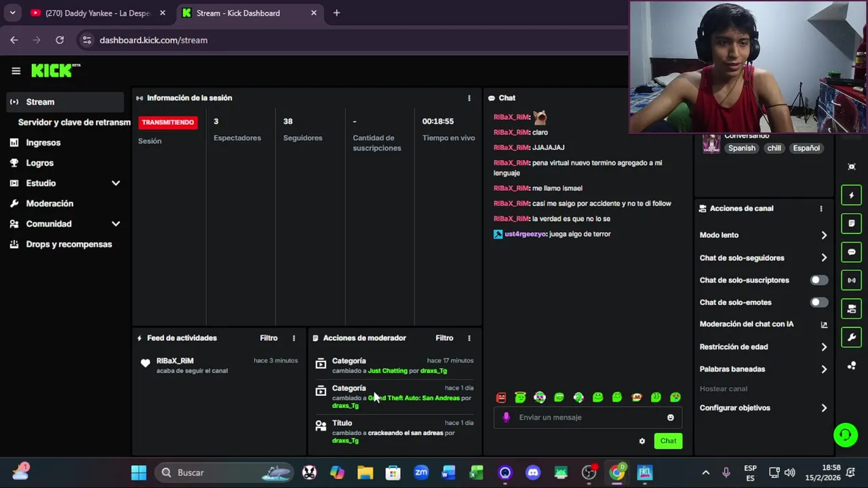Toggle Chat de solo-emotes switch
This screenshot has width=868, height=488.
coord(819,302)
